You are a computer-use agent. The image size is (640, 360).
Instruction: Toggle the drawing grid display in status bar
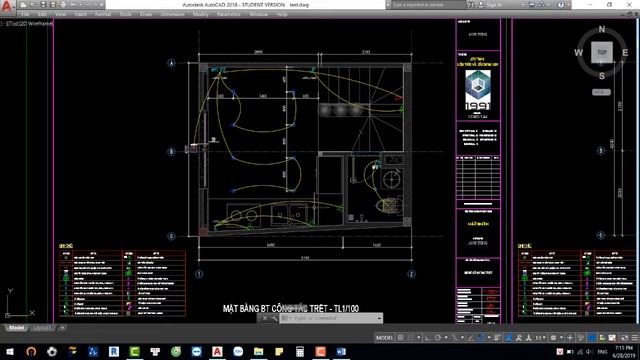tap(400, 338)
